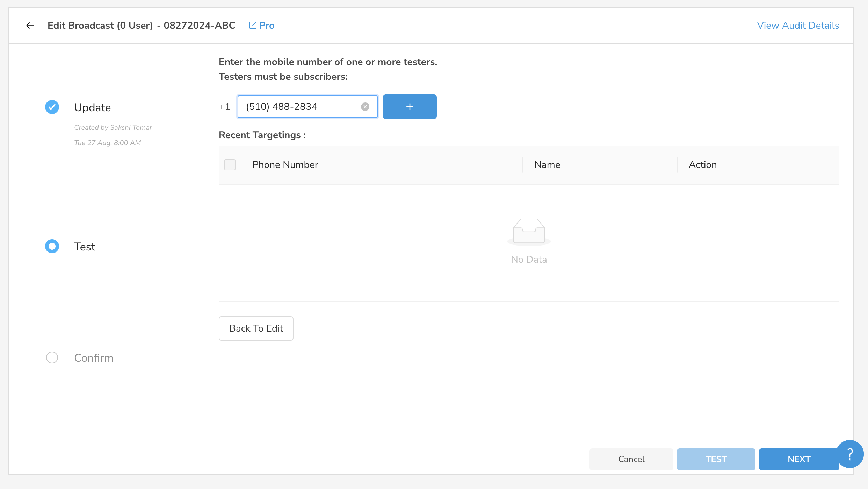Click the Update step checkmark icon
868x489 pixels.
[x=52, y=107]
